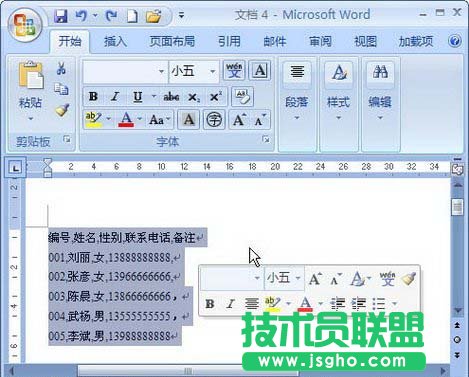Create a new blank document icon

point(132,16)
